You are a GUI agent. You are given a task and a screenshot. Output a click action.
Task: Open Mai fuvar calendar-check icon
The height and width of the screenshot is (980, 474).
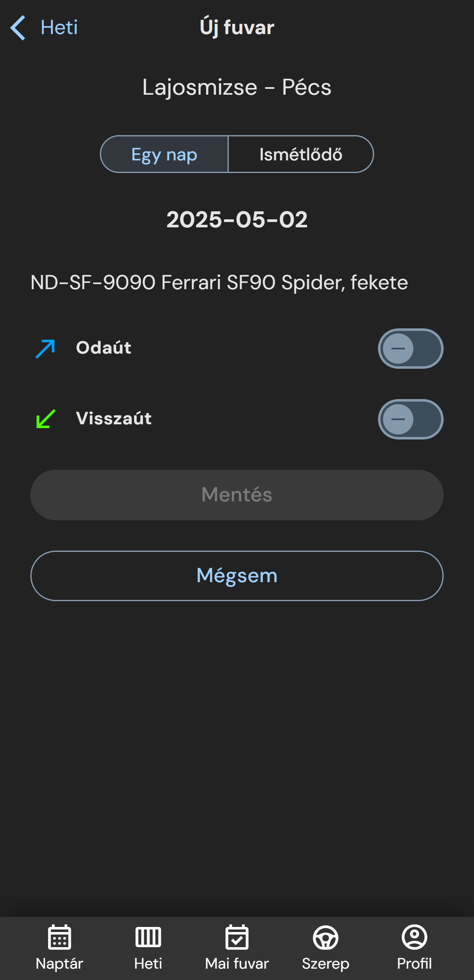click(237, 937)
